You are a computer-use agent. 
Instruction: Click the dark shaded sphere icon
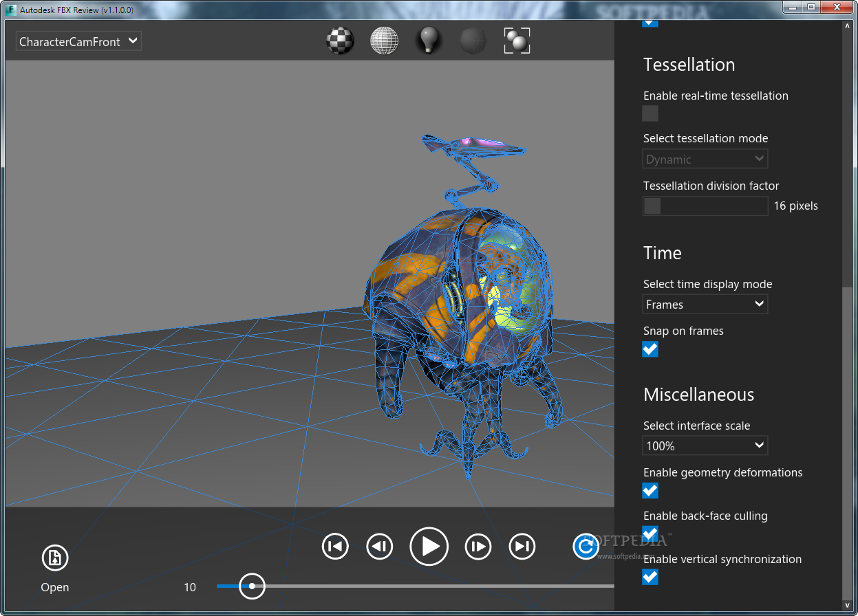tap(473, 41)
